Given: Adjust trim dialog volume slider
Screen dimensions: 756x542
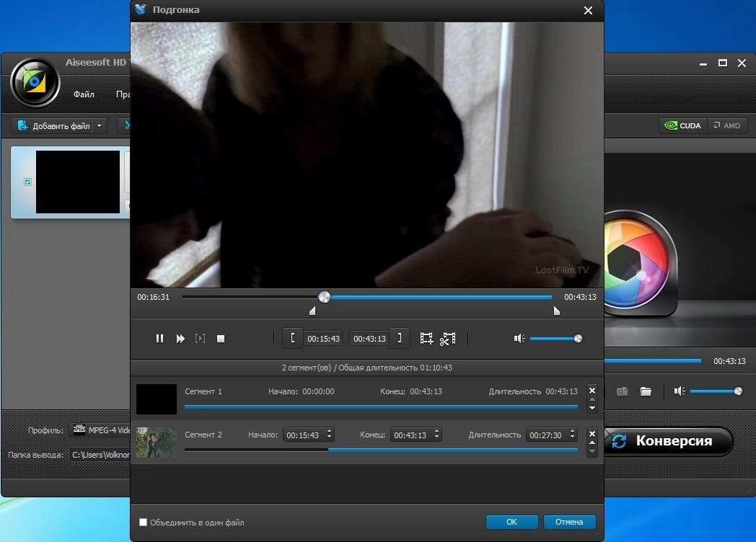Looking at the screenshot, I should coord(555,339).
